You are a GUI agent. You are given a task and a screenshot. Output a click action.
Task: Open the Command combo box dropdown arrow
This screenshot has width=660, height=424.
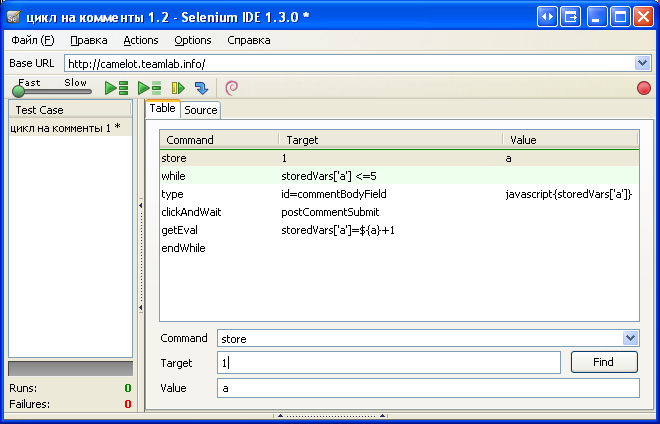[x=630, y=338]
